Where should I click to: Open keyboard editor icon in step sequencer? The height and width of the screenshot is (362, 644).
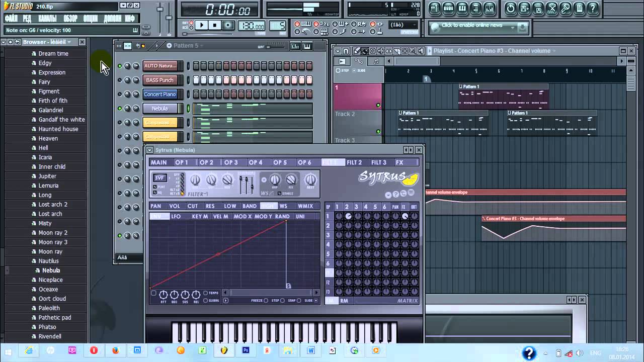[307, 46]
